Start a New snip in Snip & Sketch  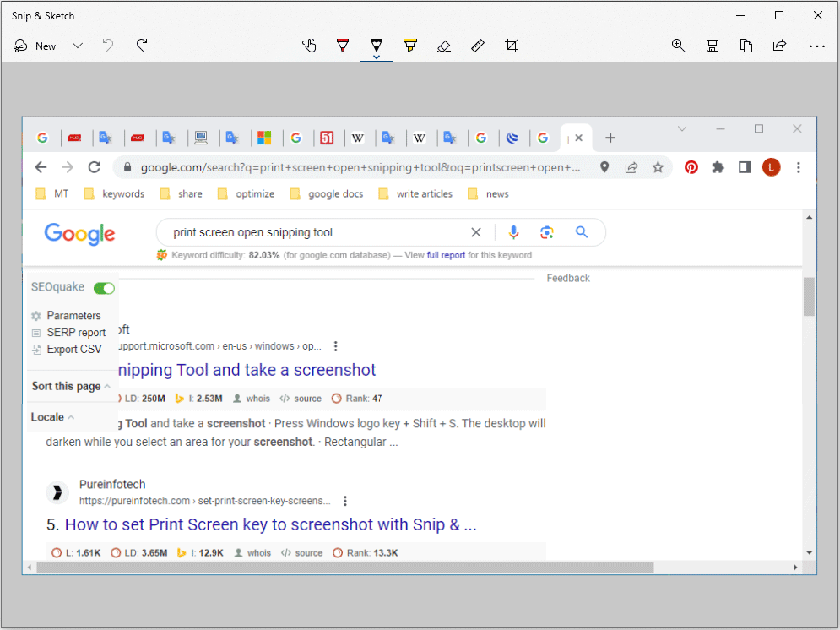35,46
